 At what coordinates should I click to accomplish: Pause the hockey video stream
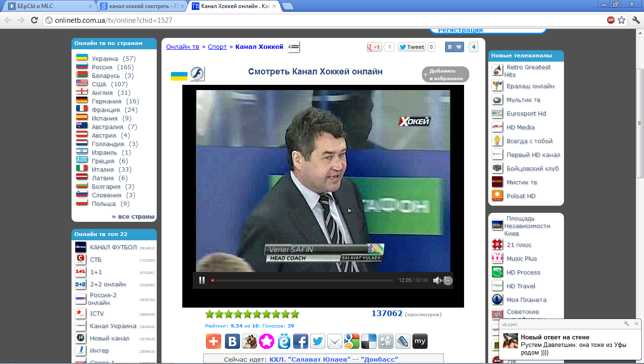[x=202, y=280]
